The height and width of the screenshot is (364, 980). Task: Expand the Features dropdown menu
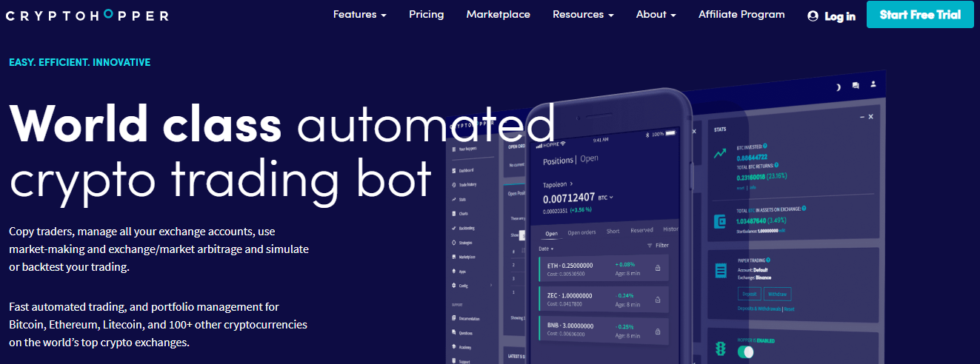click(x=360, y=15)
